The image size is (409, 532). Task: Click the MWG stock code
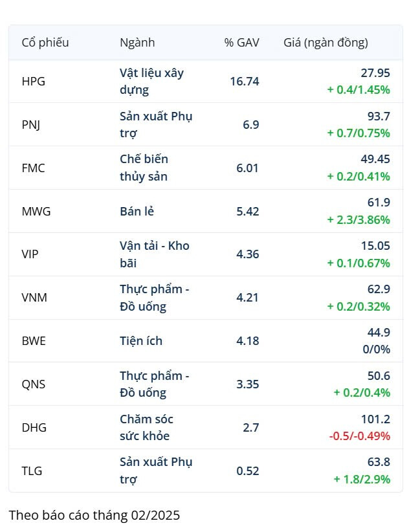pos(36,211)
